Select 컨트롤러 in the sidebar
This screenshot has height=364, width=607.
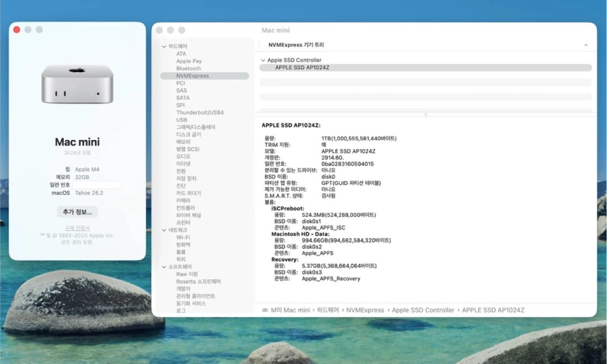(185, 208)
